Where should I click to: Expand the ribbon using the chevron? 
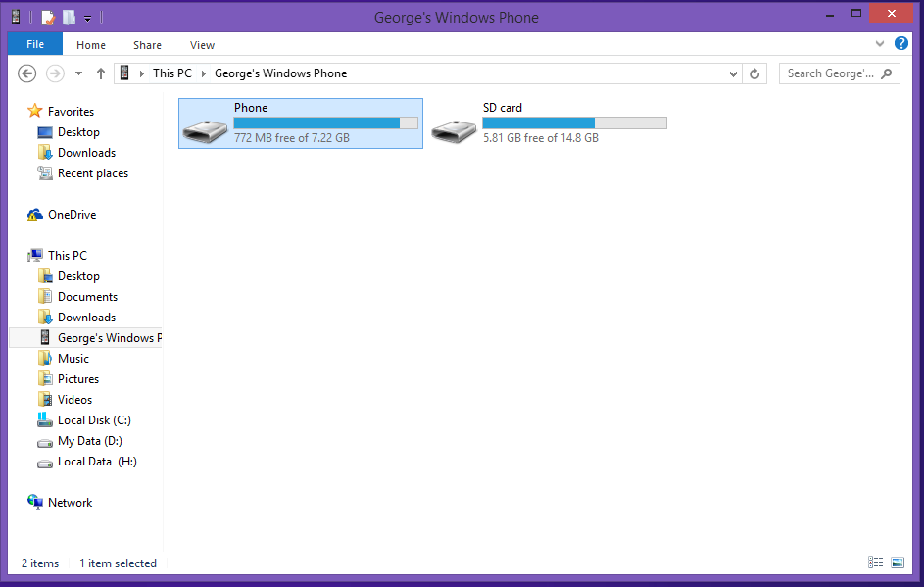(880, 44)
